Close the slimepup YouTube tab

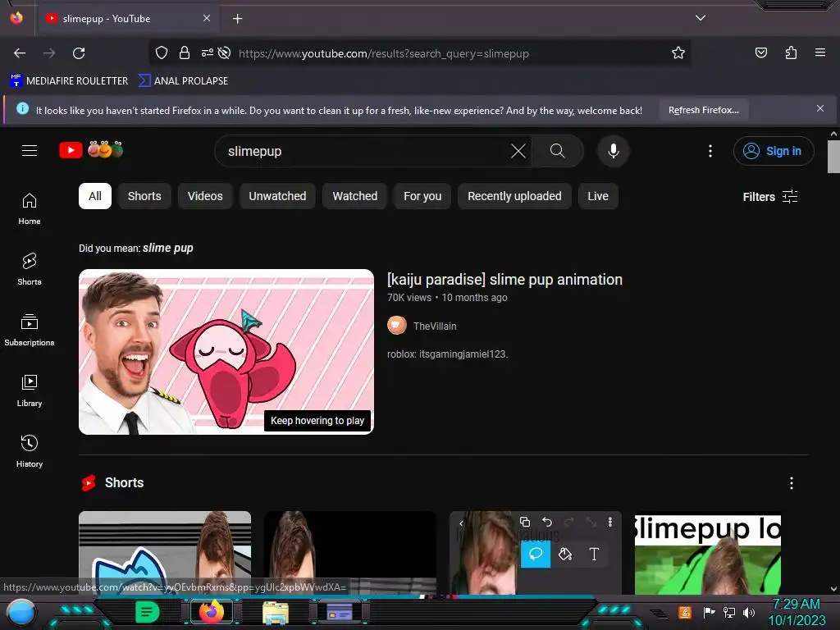(207, 18)
